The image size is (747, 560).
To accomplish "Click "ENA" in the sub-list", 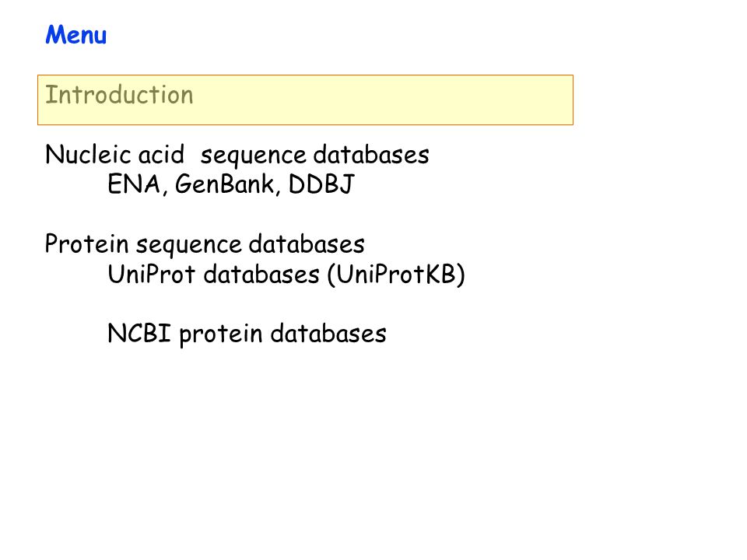I will point(134,184).
